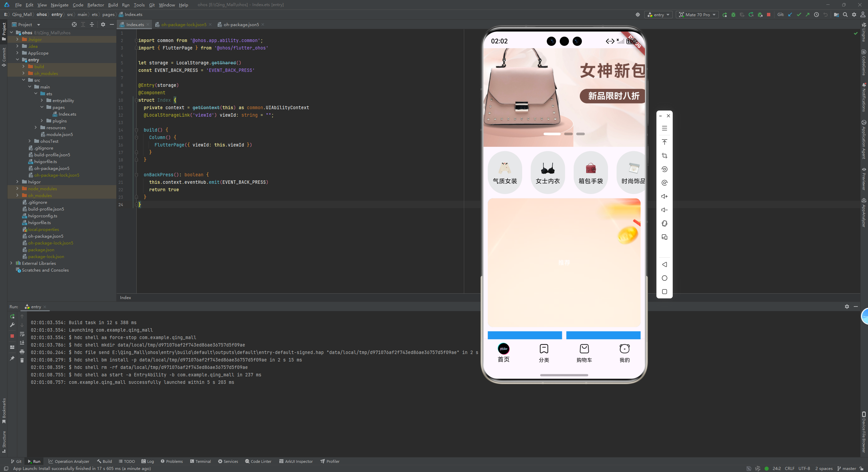Click the green Debug bug icon
Image resolution: width=868 pixels, height=472 pixels.
[x=733, y=15]
